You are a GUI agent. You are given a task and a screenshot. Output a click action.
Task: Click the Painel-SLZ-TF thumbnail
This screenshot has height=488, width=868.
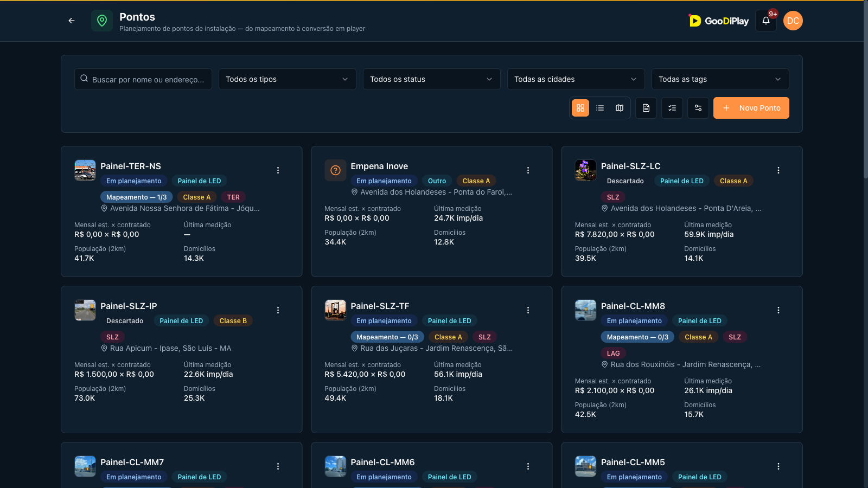[x=335, y=310]
